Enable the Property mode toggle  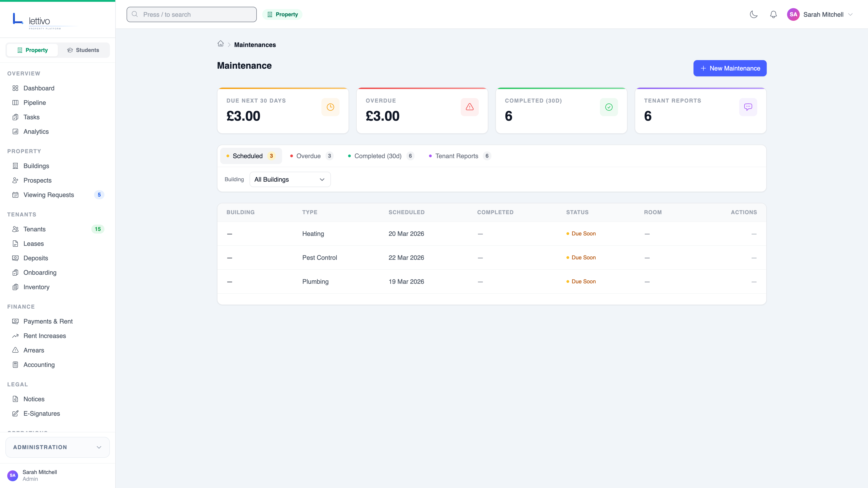coord(32,50)
